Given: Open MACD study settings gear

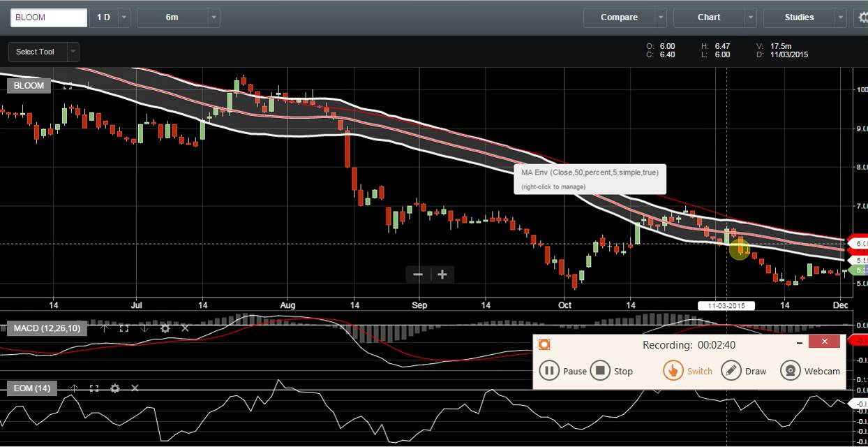Looking at the screenshot, I should pos(165,328).
